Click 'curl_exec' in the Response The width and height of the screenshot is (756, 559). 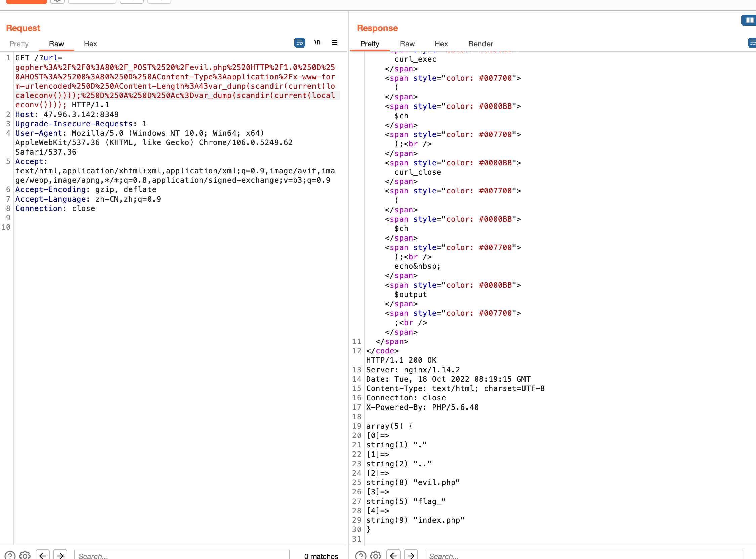[416, 59]
